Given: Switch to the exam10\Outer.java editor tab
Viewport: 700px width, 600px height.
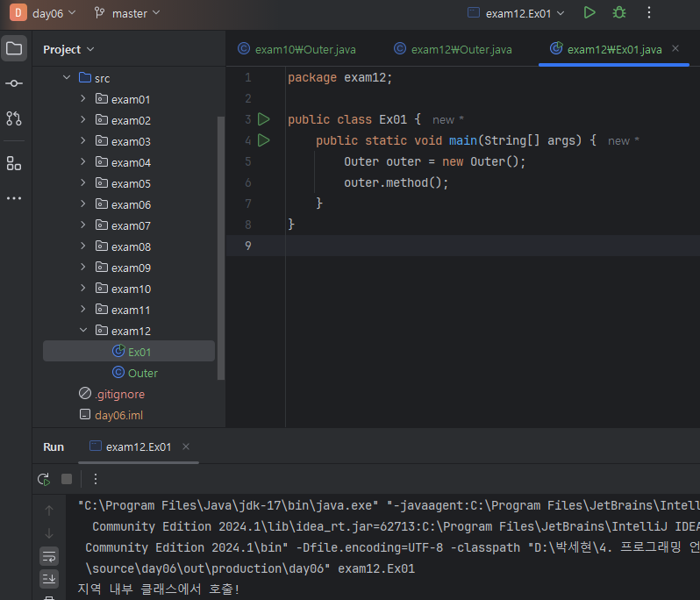Looking at the screenshot, I should coord(297,49).
